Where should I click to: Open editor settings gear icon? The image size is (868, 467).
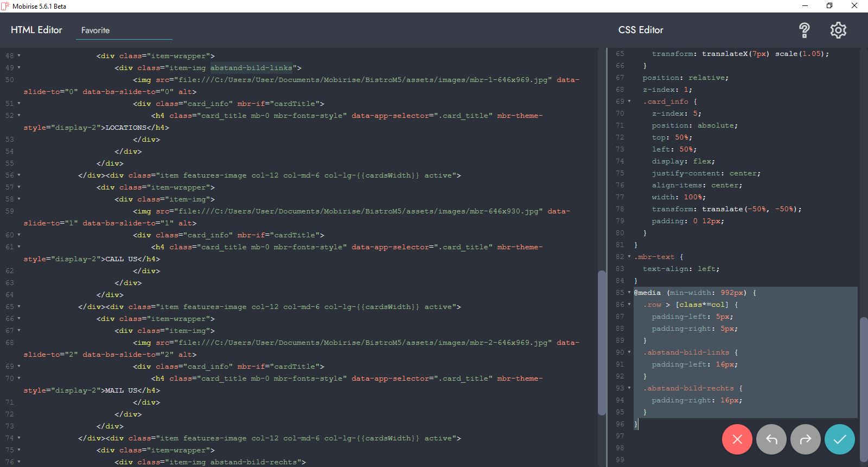click(838, 30)
